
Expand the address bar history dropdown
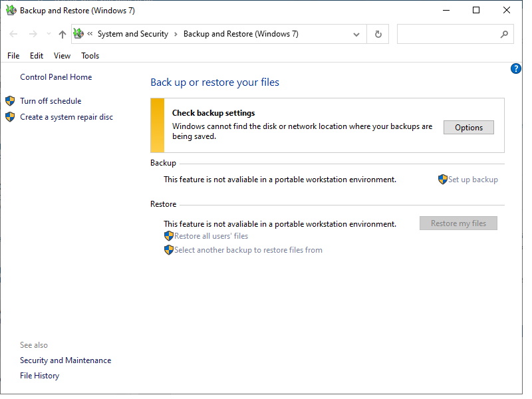click(356, 35)
